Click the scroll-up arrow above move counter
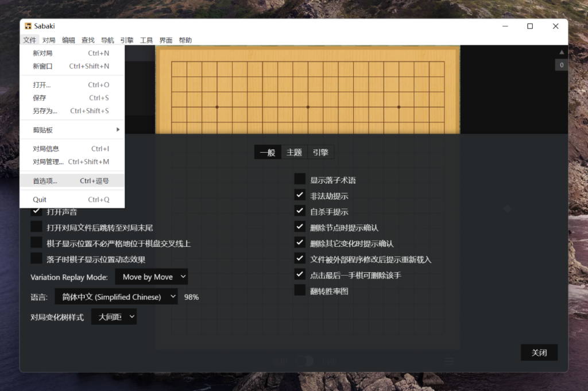 562,52
